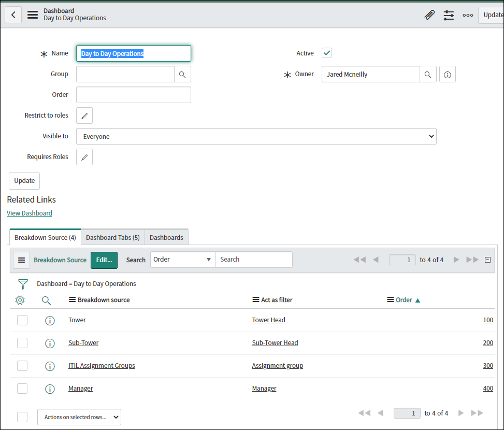Click the Name input field

134,53
